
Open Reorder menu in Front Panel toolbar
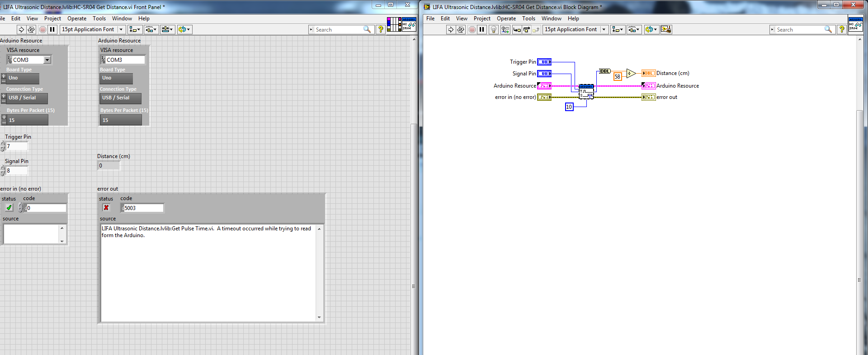(x=184, y=29)
